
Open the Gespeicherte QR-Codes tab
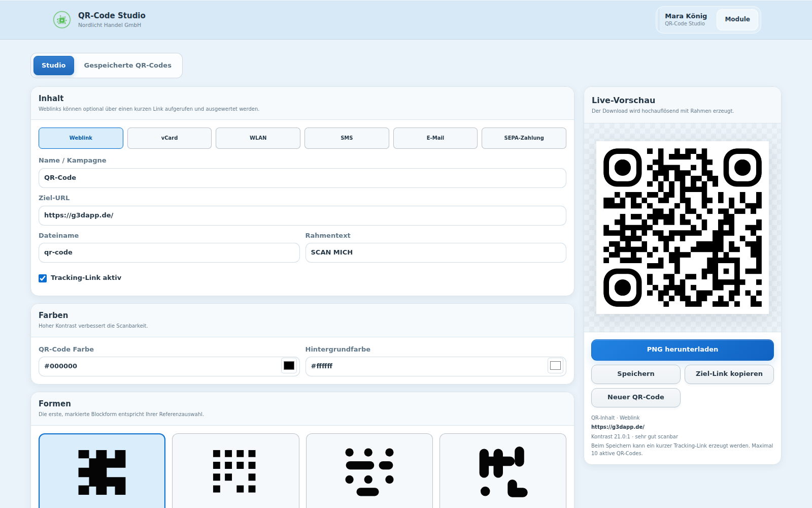click(x=128, y=66)
